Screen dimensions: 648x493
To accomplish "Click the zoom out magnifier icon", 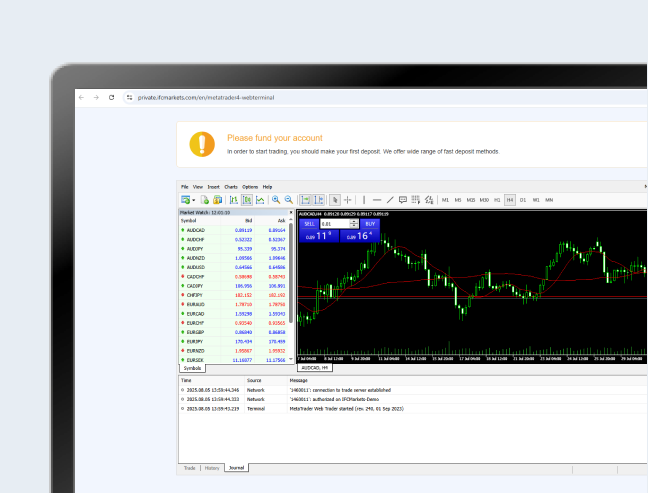I will click(x=288, y=200).
